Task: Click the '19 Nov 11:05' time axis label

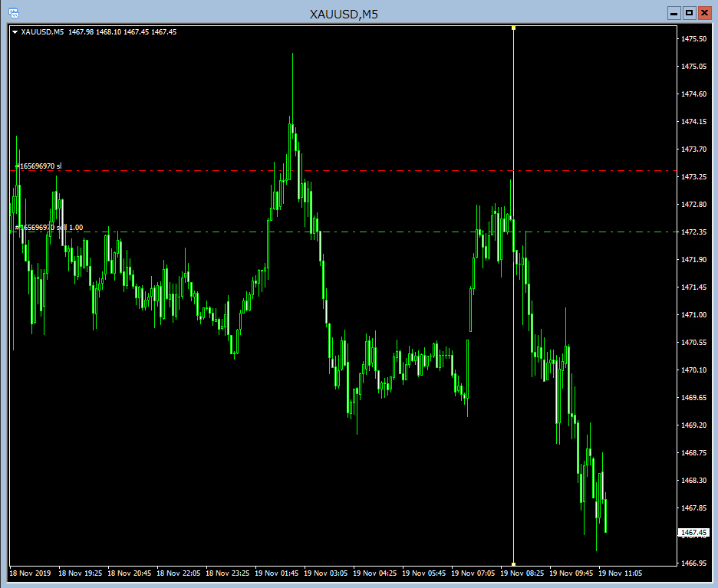Action: [x=620, y=573]
